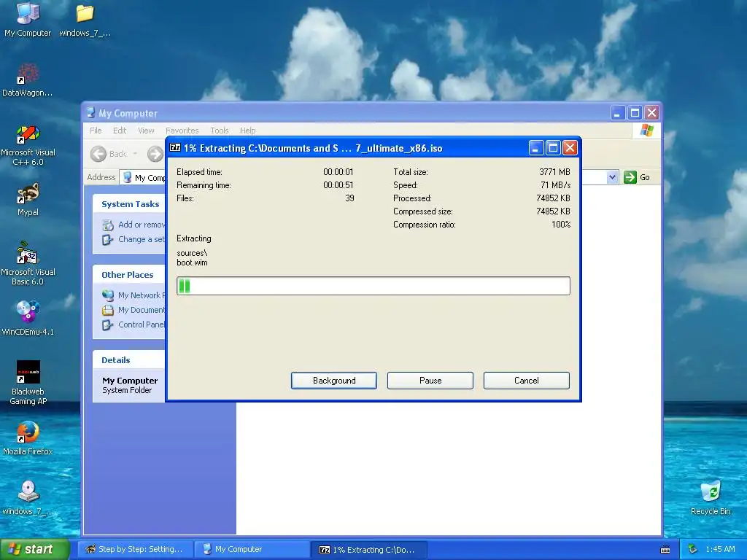Click the Add or remove programs link

coord(142,225)
